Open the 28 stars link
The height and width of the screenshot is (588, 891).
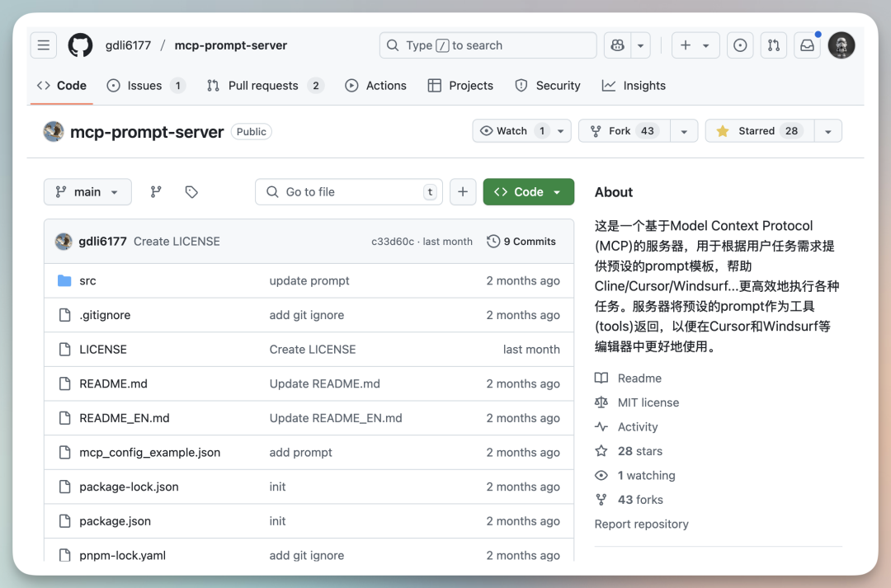coord(640,452)
